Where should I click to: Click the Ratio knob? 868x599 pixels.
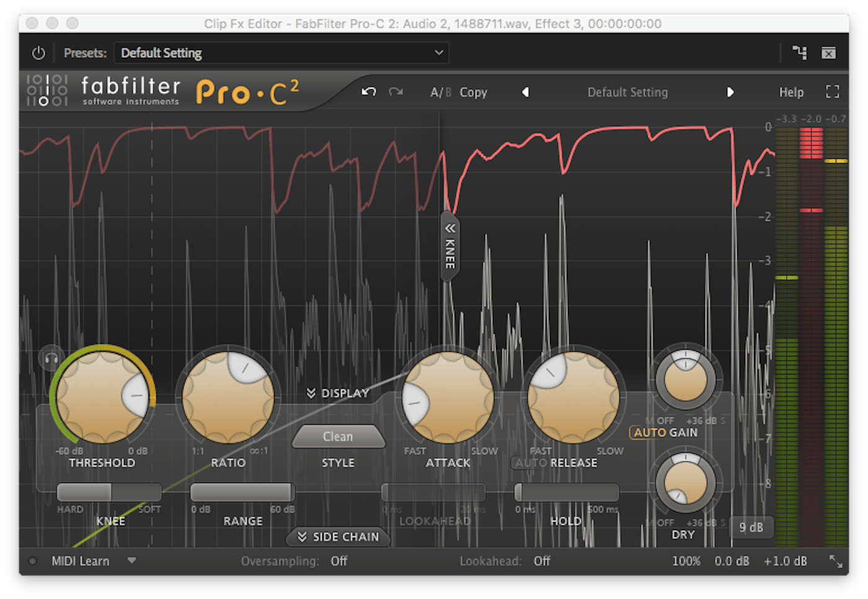(x=228, y=397)
